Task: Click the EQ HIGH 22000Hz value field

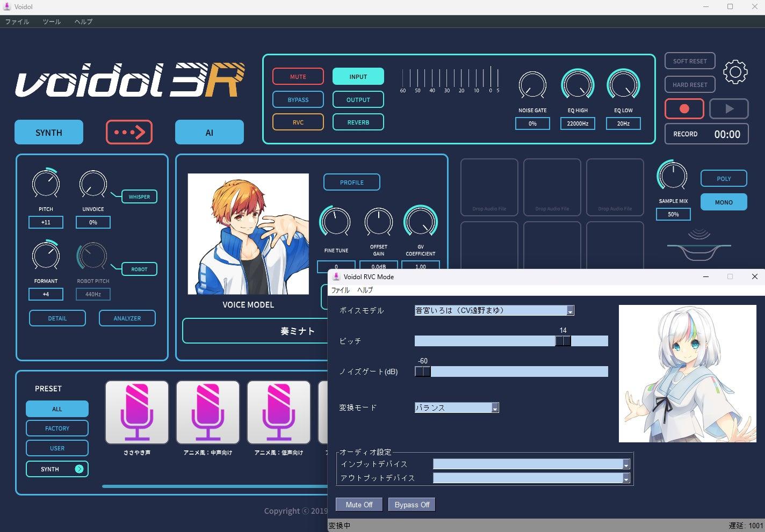Action: tap(578, 123)
